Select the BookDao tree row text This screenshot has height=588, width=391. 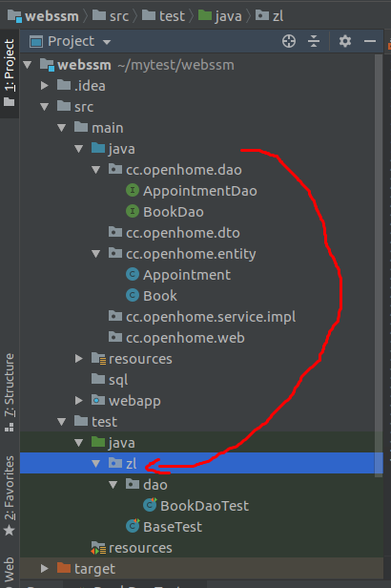point(174,212)
